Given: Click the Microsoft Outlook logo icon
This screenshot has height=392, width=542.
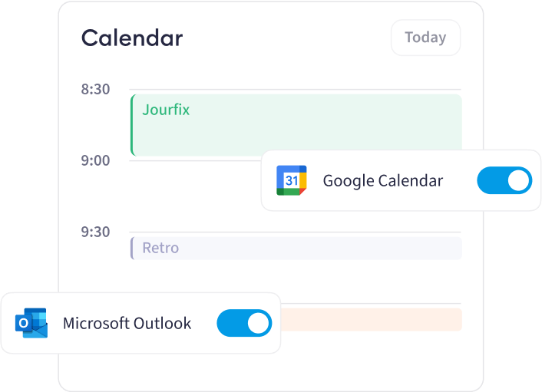Looking at the screenshot, I should pyautogui.click(x=31, y=323).
